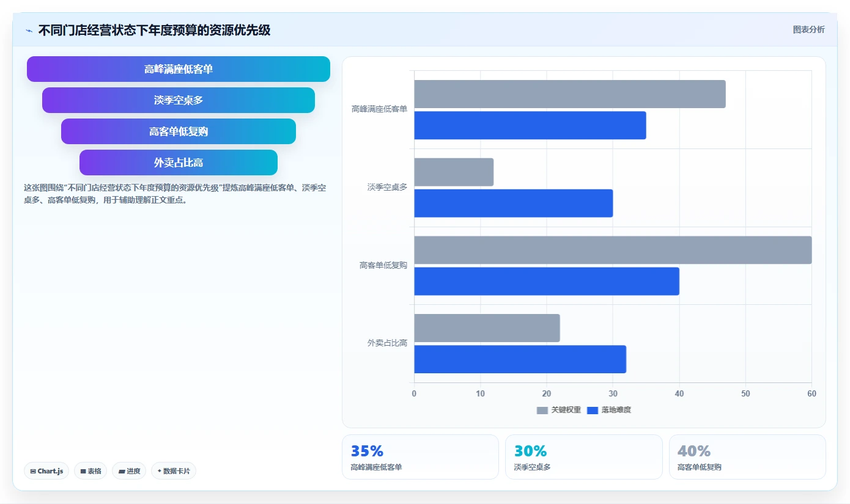The image size is (850, 504).
Task: Open the 40% 高客单低复购 data card
Action: coord(747,457)
